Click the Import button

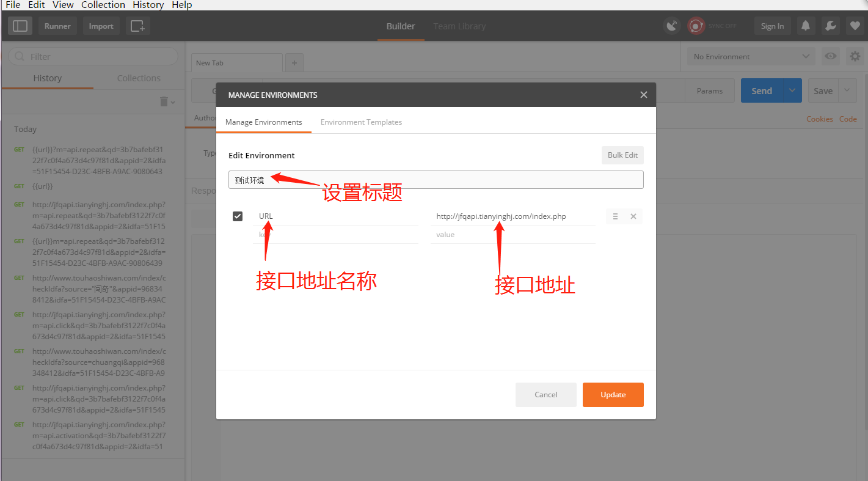coord(101,26)
